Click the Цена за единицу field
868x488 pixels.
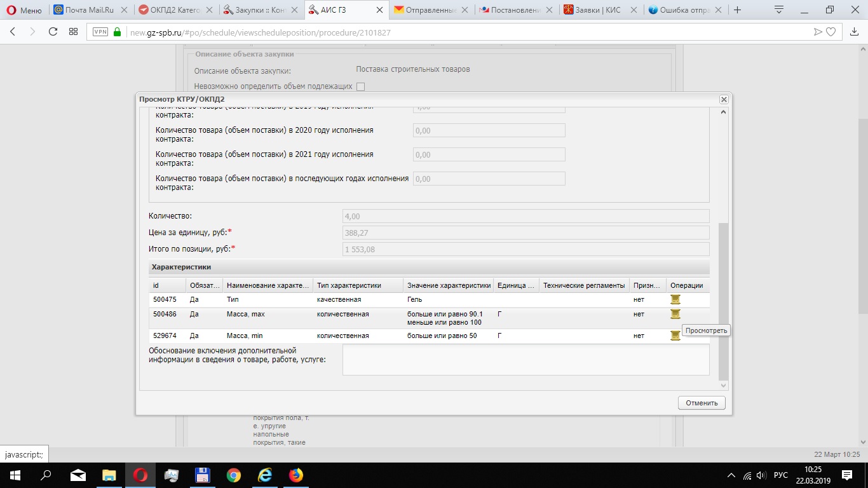pos(526,233)
